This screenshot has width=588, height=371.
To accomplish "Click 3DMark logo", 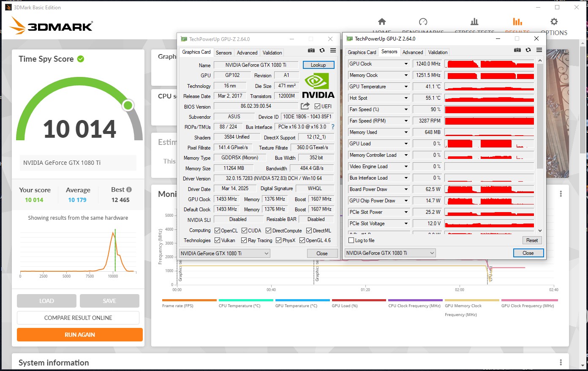I will [51, 26].
